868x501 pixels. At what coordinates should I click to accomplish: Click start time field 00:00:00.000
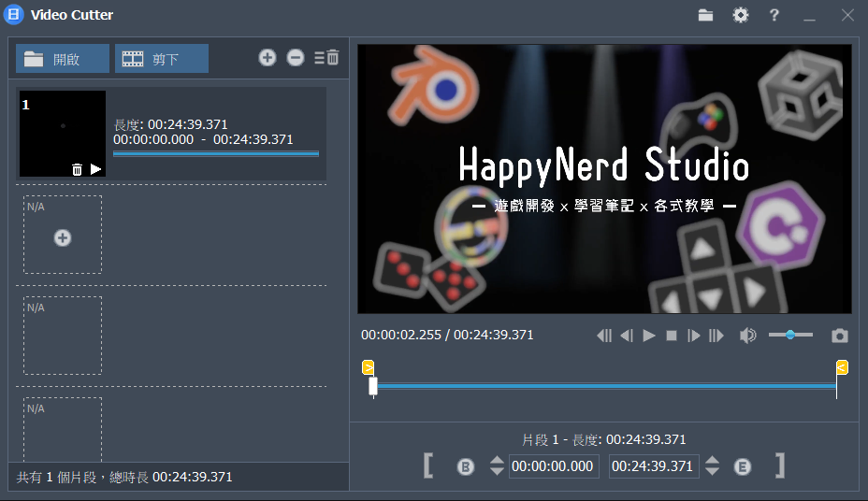pos(554,466)
